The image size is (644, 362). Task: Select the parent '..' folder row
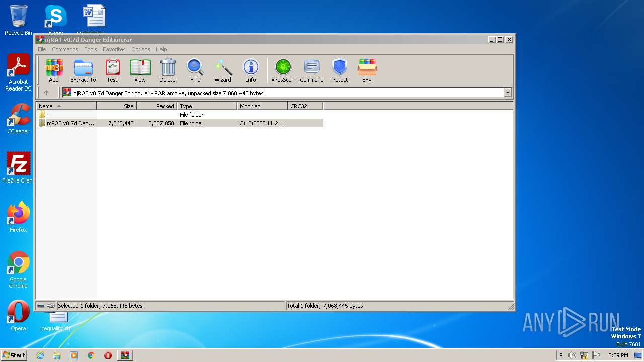180,115
